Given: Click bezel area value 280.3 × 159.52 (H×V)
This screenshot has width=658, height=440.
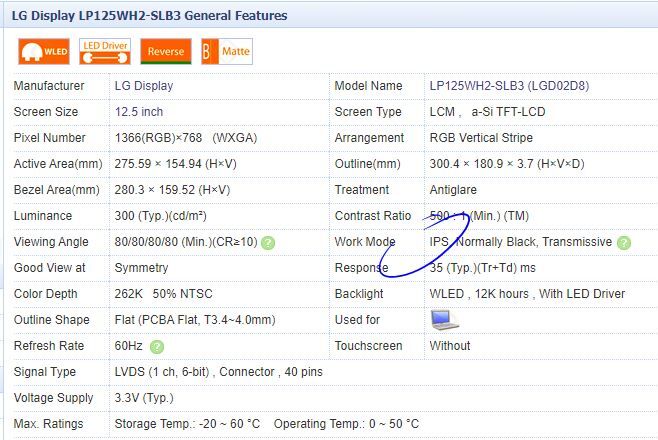Looking at the screenshot, I should coord(172,190).
